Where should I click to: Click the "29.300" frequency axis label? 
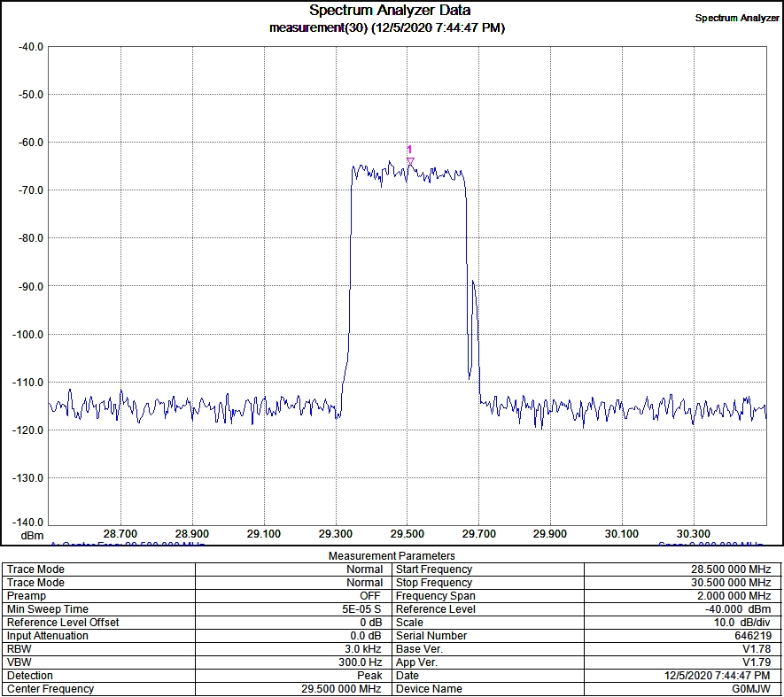pos(336,534)
